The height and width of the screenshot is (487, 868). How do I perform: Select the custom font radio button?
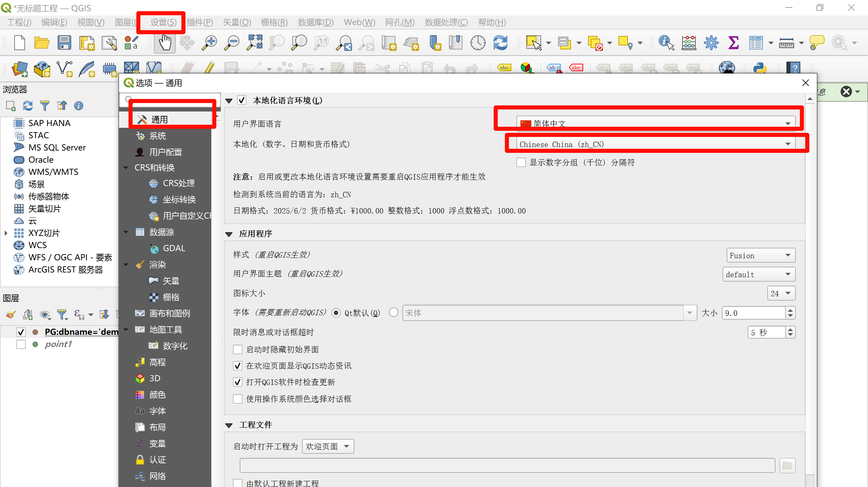coord(393,312)
